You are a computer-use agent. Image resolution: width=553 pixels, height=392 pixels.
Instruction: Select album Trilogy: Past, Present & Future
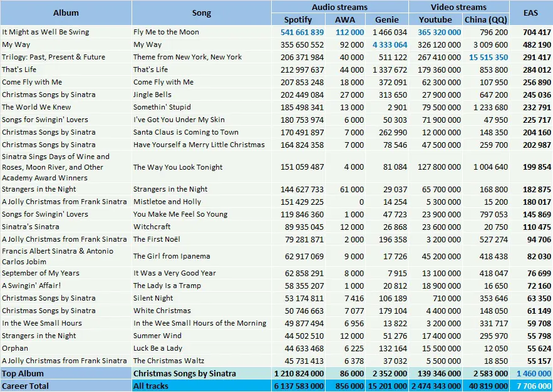(53, 57)
